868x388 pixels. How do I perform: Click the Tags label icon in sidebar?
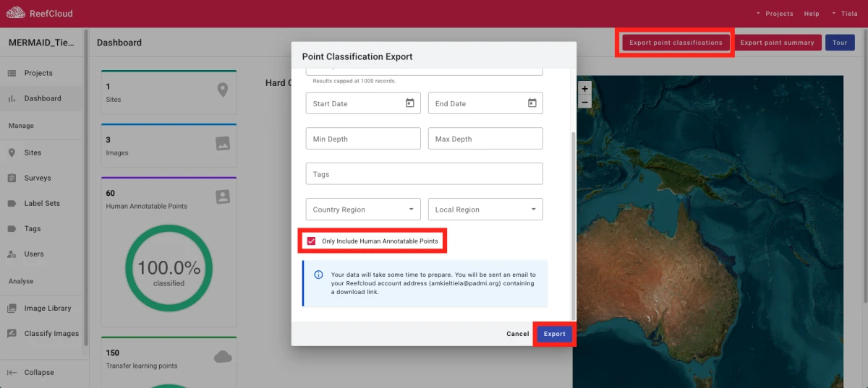pyautogui.click(x=12, y=228)
